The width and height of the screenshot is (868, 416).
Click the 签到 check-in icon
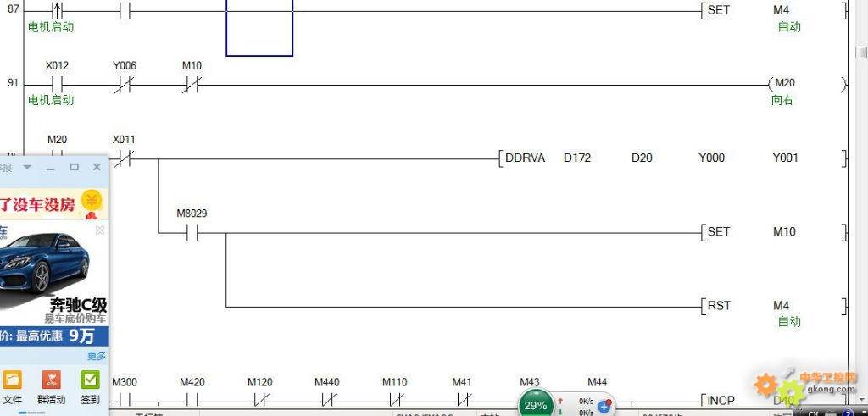coord(90,380)
